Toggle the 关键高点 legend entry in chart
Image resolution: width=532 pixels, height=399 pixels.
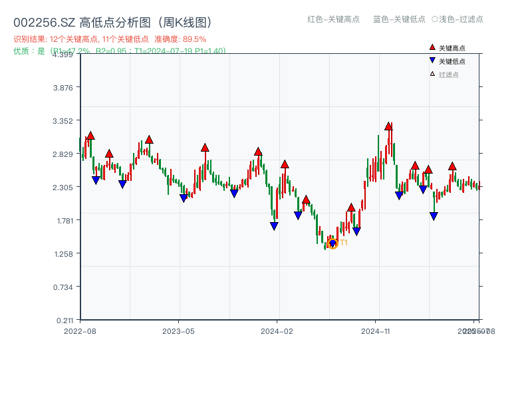click(x=447, y=48)
